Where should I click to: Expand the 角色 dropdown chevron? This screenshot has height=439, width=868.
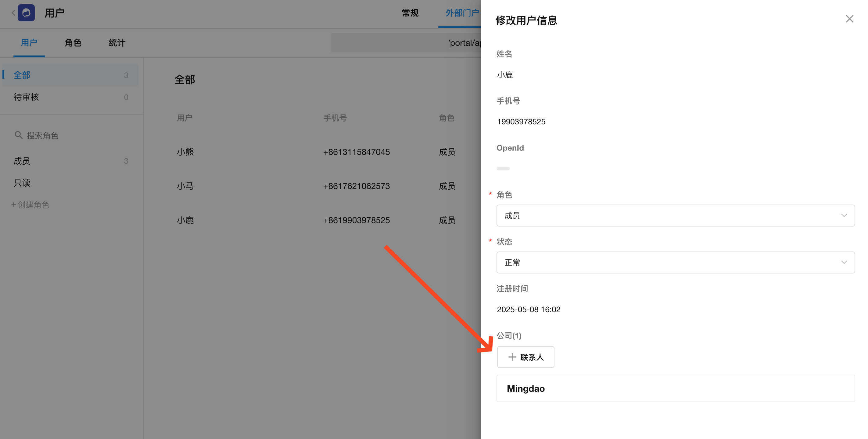844,215
